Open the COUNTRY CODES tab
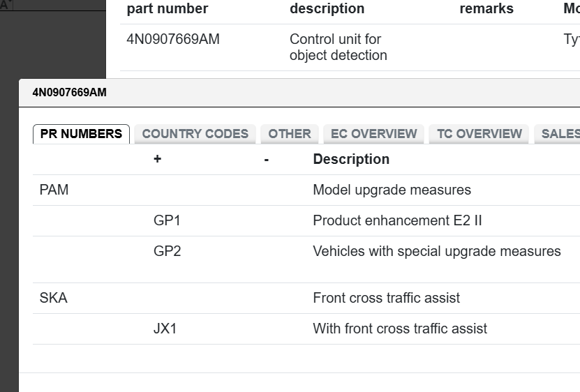The height and width of the screenshot is (392, 580). click(x=195, y=134)
